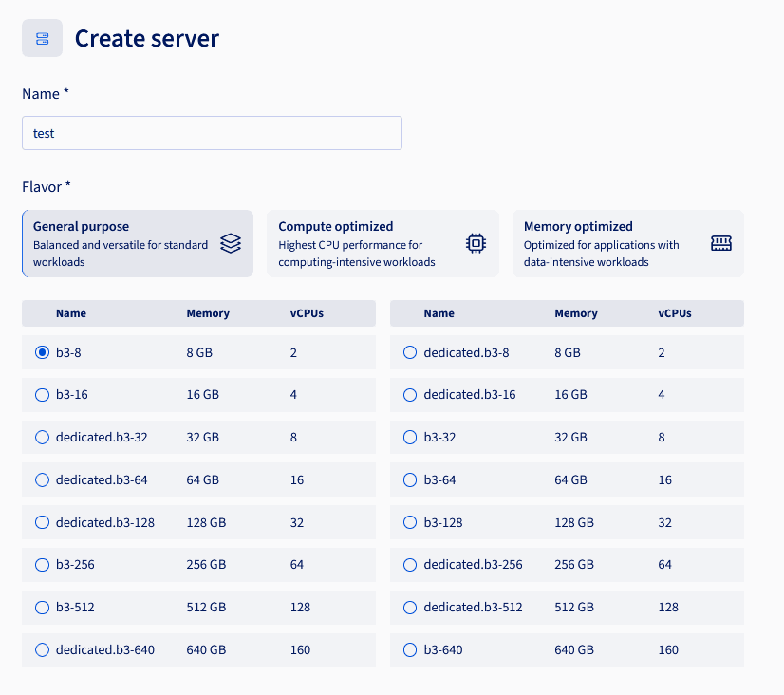Click the 128 vCPUs value of b3-512
Image resolution: width=784 pixels, height=695 pixels.
tap(301, 607)
